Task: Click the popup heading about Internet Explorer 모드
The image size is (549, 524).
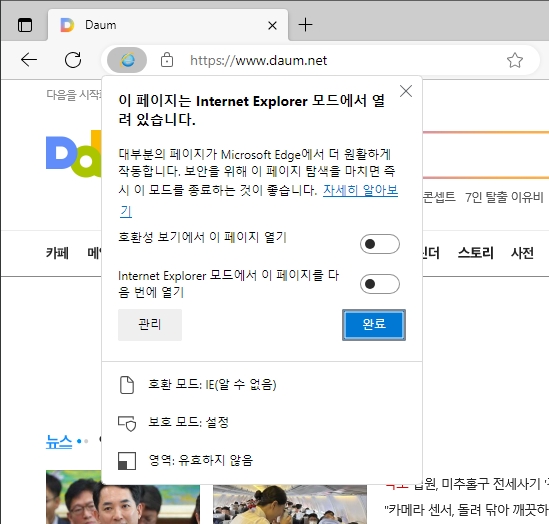Action: 251,110
